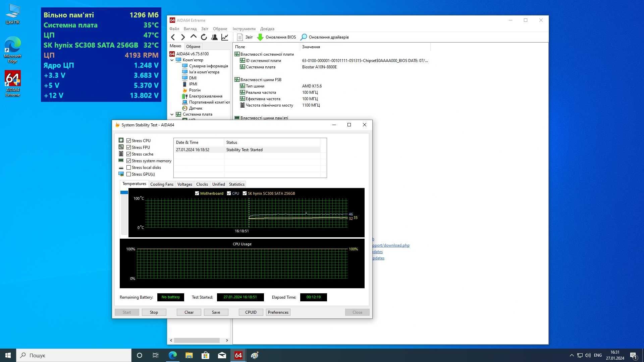Switch to Cooling Fans tab
644x362 pixels.
(162, 184)
